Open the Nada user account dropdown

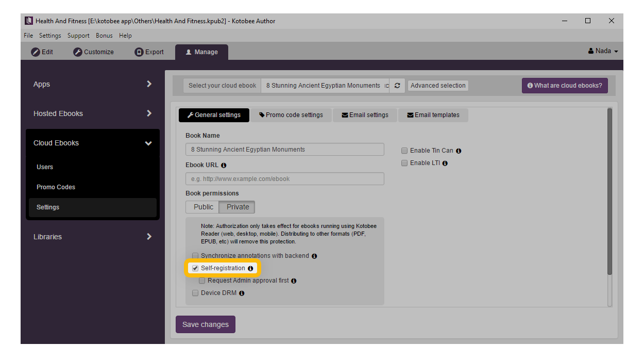(602, 51)
